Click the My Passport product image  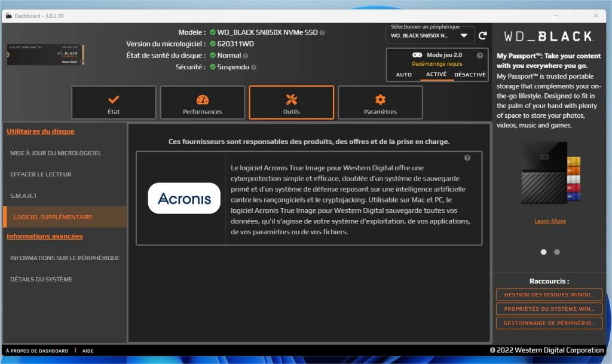(x=550, y=173)
